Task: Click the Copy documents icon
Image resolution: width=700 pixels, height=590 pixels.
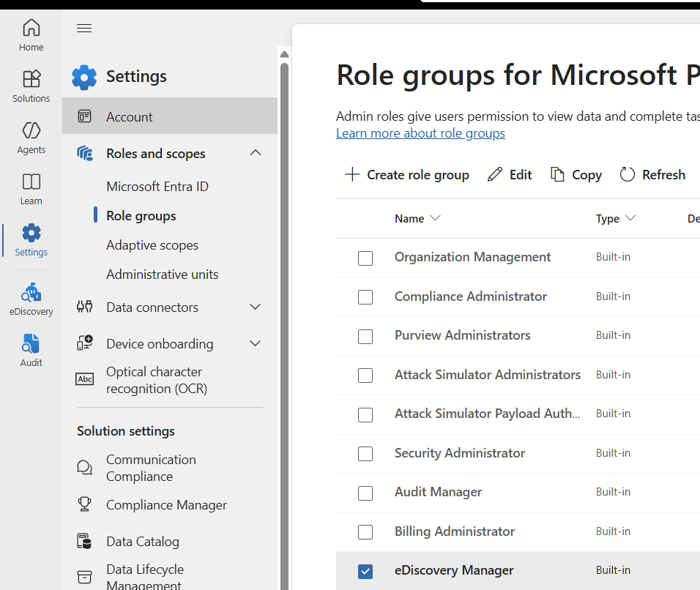Action: 557,174
